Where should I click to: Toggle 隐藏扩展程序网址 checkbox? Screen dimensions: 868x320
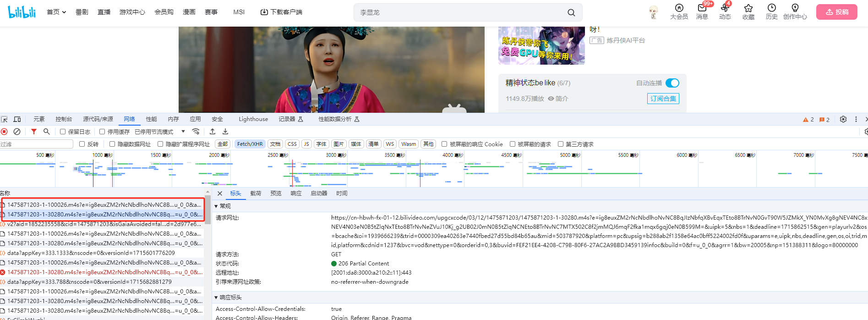(160, 144)
